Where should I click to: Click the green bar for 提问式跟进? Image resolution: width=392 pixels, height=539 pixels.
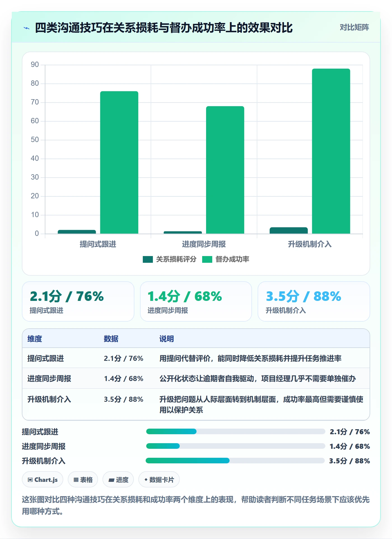119,162
